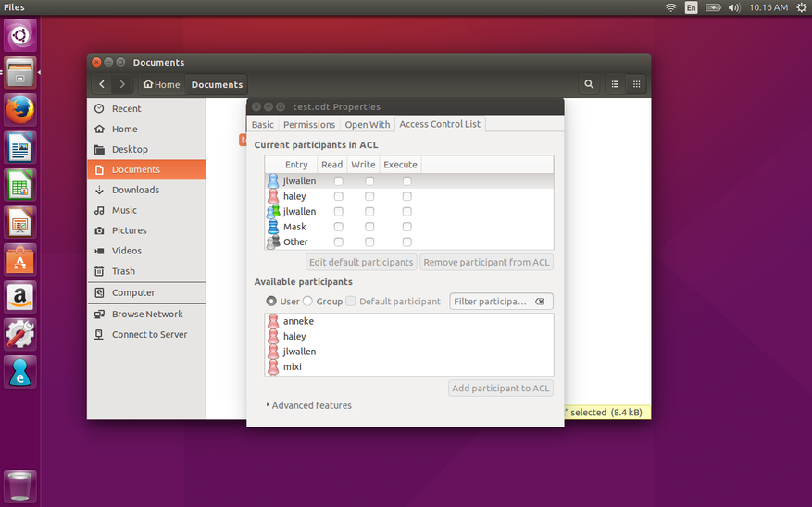Open the sound volume indicator

(734, 7)
